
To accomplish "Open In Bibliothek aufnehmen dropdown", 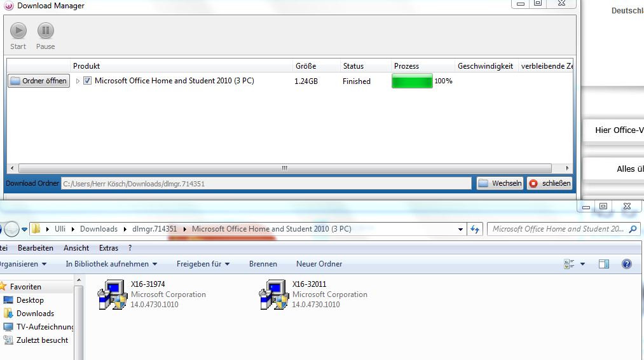I will pyautogui.click(x=111, y=264).
